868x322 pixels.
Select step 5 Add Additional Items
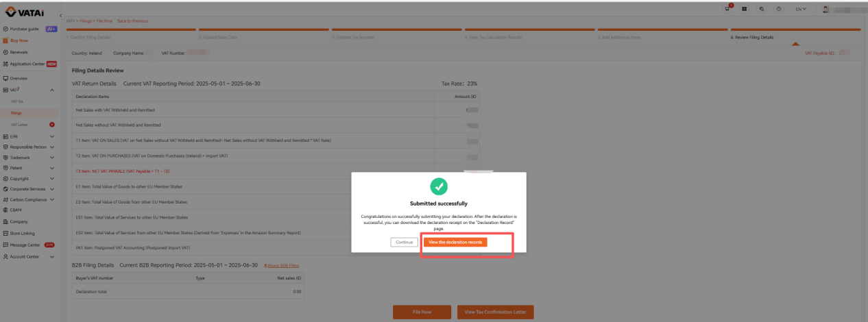pos(620,37)
